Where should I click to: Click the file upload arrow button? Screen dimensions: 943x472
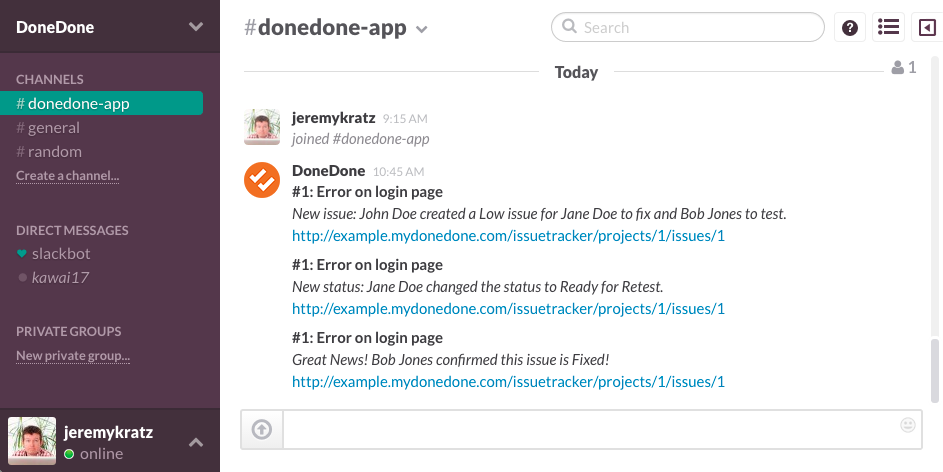[x=262, y=429]
